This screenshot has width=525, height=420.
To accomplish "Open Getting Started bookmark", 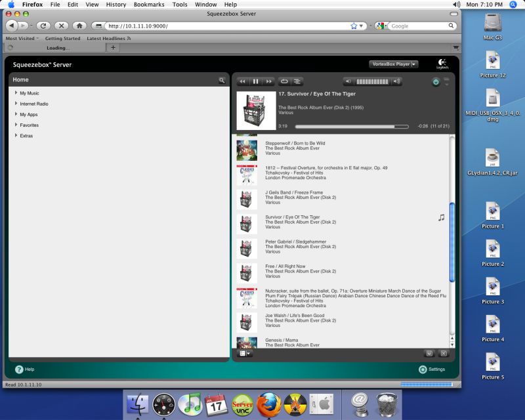I will pos(62,38).
